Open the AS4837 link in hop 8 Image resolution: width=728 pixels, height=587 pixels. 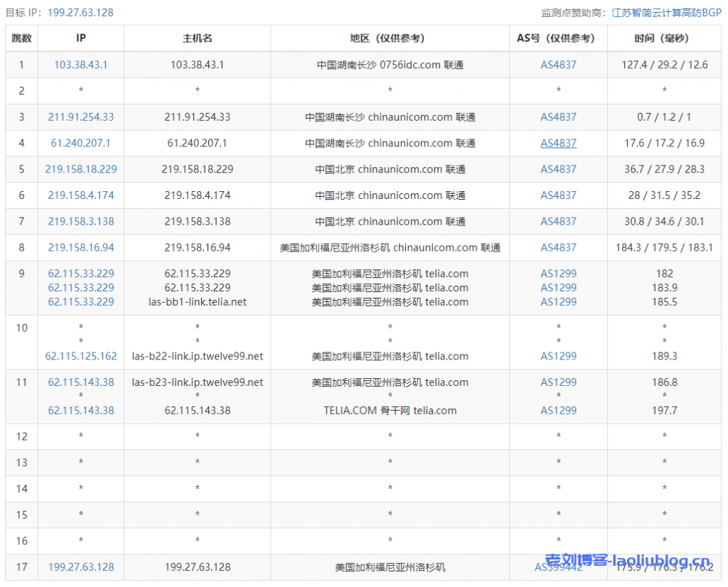(x=558, y=248)
